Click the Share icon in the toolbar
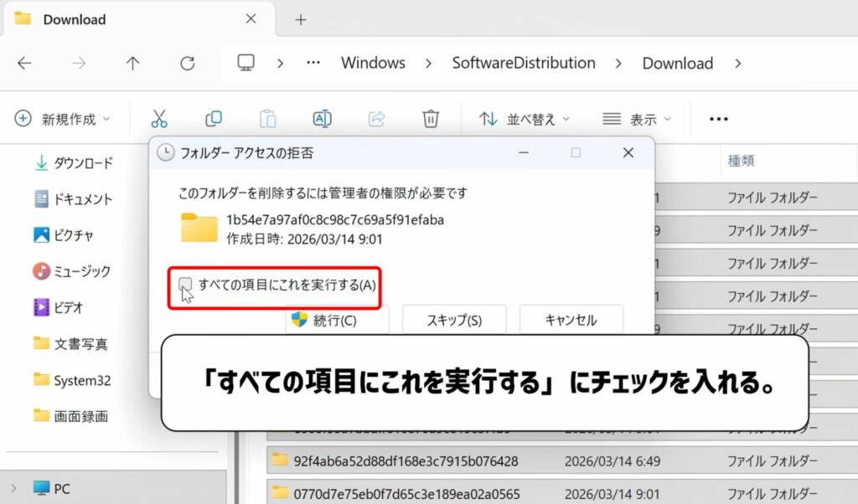The image size is (858, 504). [376, 118]
